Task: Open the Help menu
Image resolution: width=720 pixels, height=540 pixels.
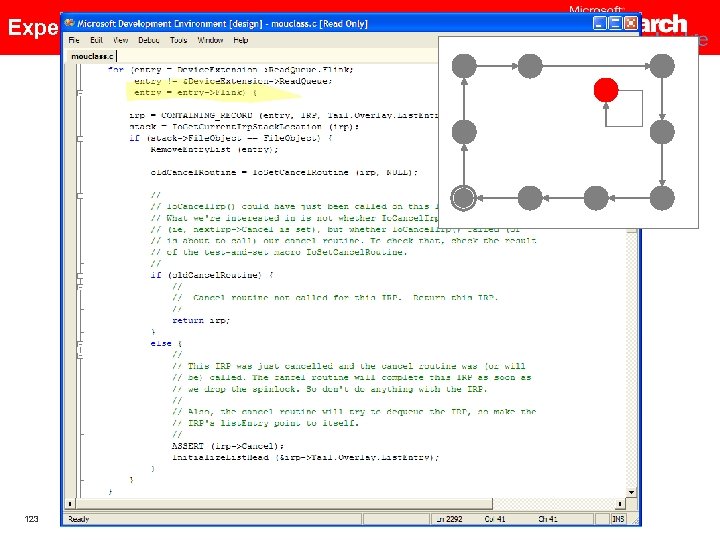Action: (x=241, y=40)
